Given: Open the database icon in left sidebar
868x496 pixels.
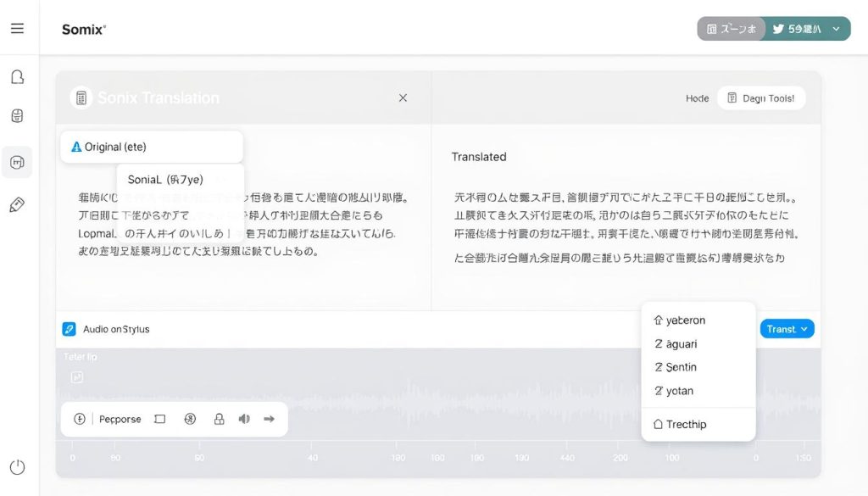Looking at the screenshot, I should [x=17, y=116].
